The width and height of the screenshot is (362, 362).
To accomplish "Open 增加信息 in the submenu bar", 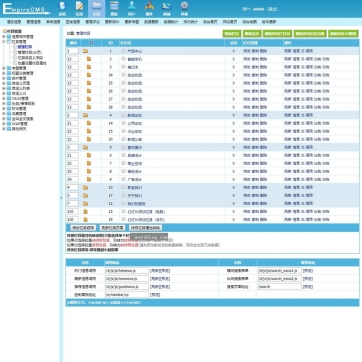I will pyautogui.click(x=14, y=22).
